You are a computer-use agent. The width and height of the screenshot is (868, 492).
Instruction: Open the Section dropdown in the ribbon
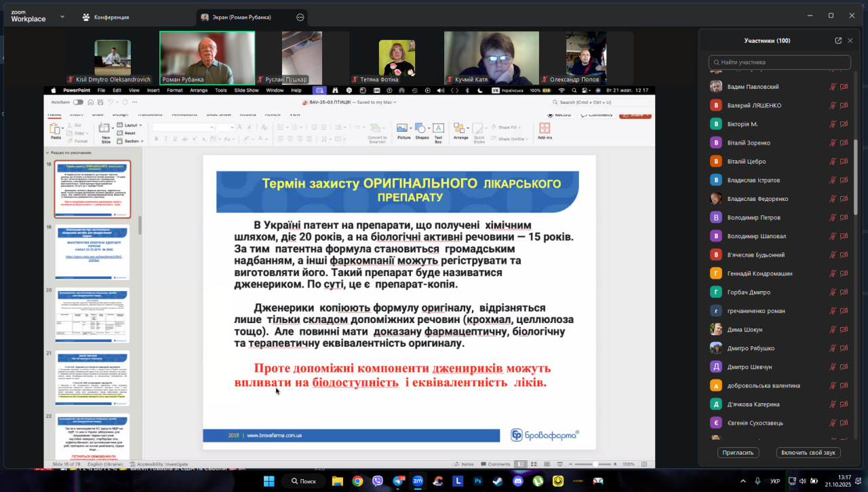click(132, 141)
